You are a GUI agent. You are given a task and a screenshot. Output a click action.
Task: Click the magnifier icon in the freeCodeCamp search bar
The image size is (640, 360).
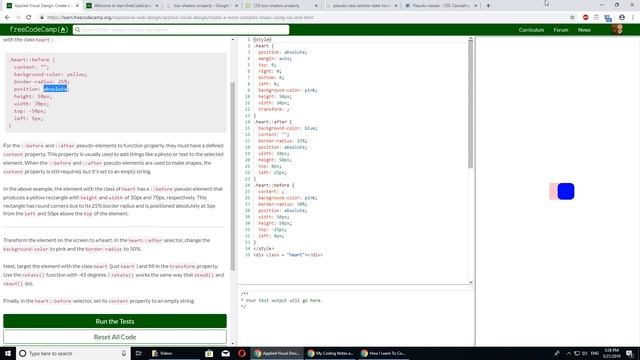click(77, 30)
